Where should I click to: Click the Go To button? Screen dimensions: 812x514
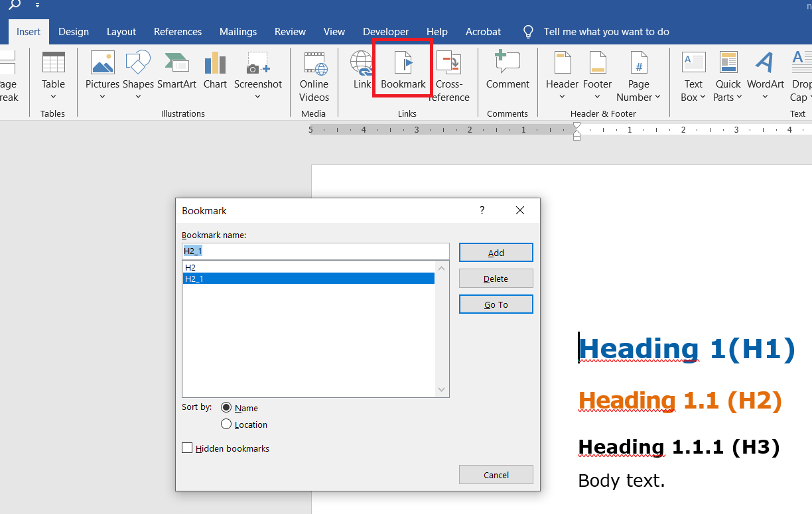tap(496, 304)
